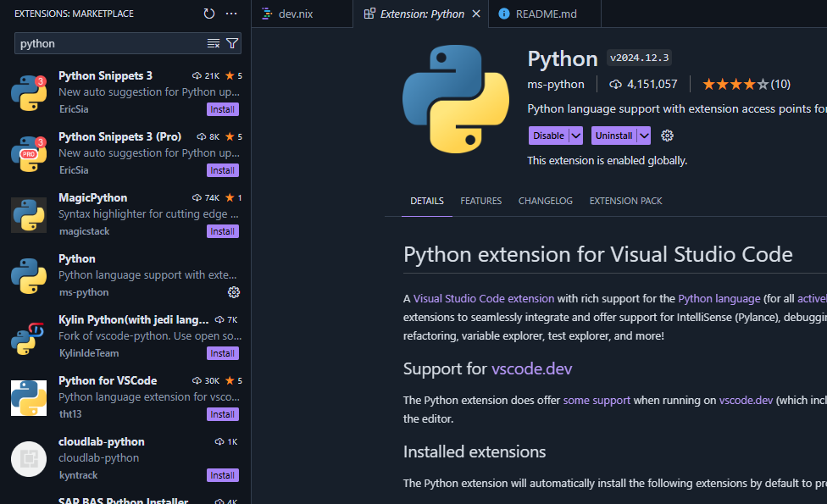Image resolution: width=827 pixels, height=504 pixels.
Task: Select MagicPython extension title
Action: point(93,197)
